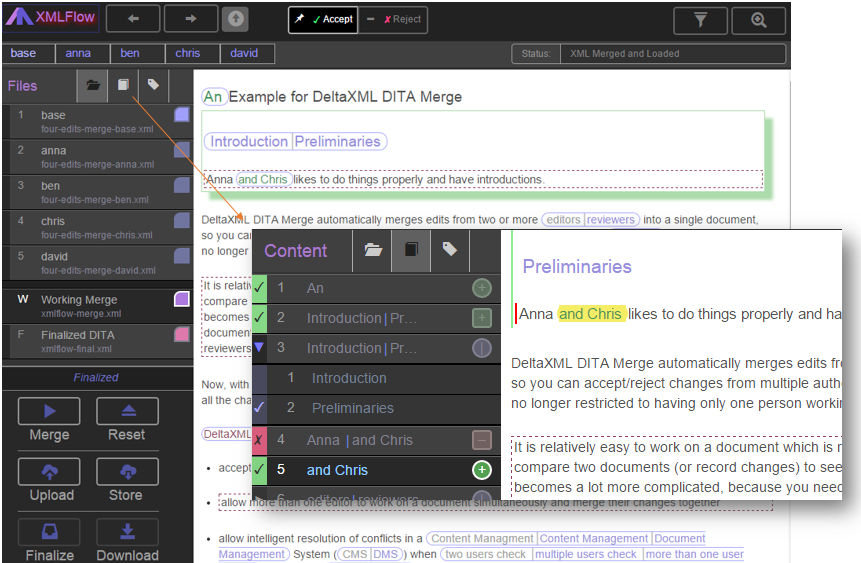This screenshot has width=861, height=563.
Task: Toggle reject mark on 'Anna | and Chris' row
Action: click(x=260, y=440)
